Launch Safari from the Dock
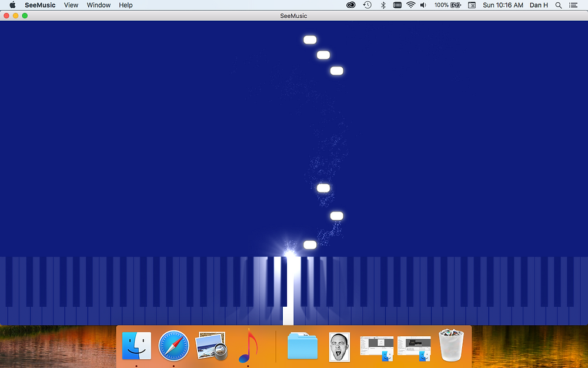Screen dimensions: 588x368 173,346
